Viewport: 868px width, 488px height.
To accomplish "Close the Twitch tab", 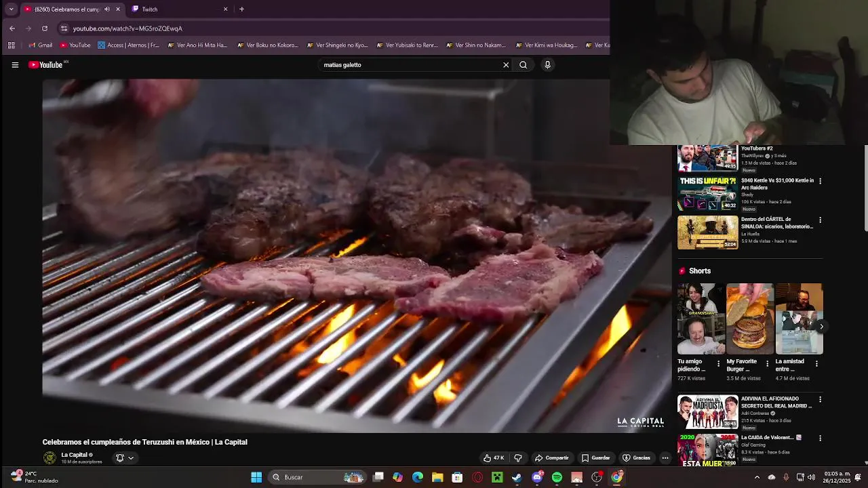I will tap(226, 9).
